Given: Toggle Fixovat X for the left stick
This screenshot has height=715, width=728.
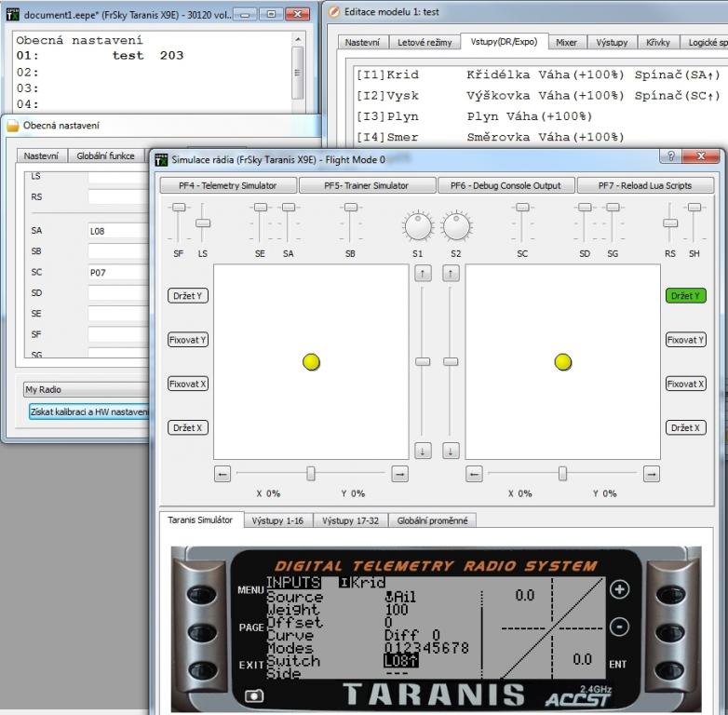Looking at the screenshot, I should click(188, 384).
